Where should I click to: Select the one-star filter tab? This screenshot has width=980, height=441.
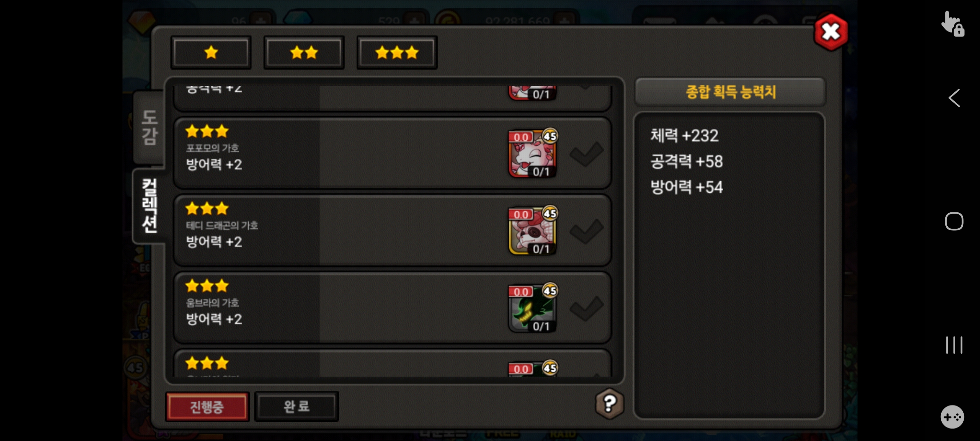(211, 53)
